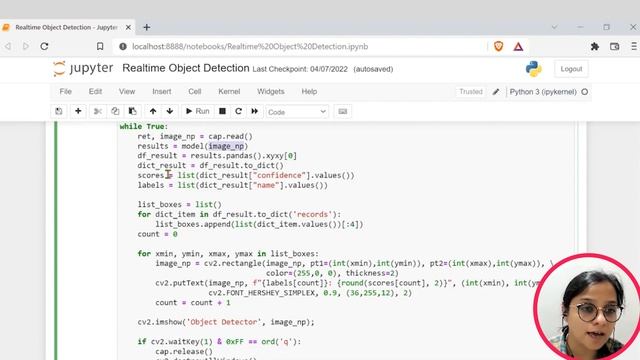Rename the notebook title Realtime Object Detection
Screen dimensions: 640x360
[x=186, y=68]
